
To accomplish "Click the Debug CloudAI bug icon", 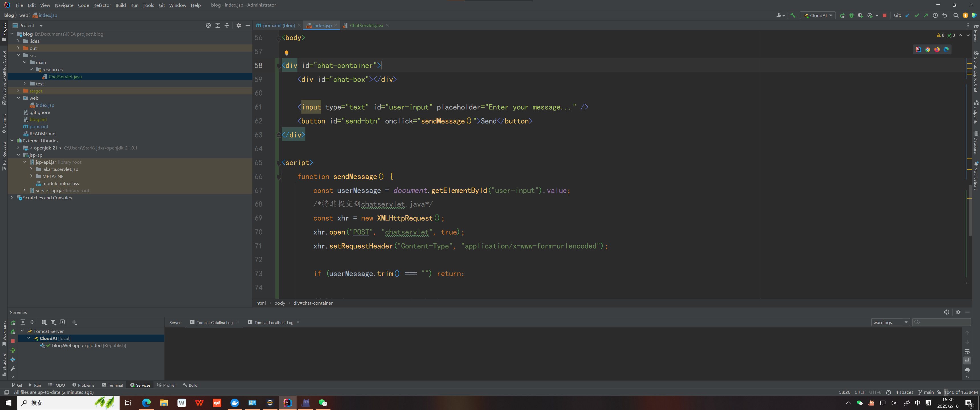I will point(852,16).
